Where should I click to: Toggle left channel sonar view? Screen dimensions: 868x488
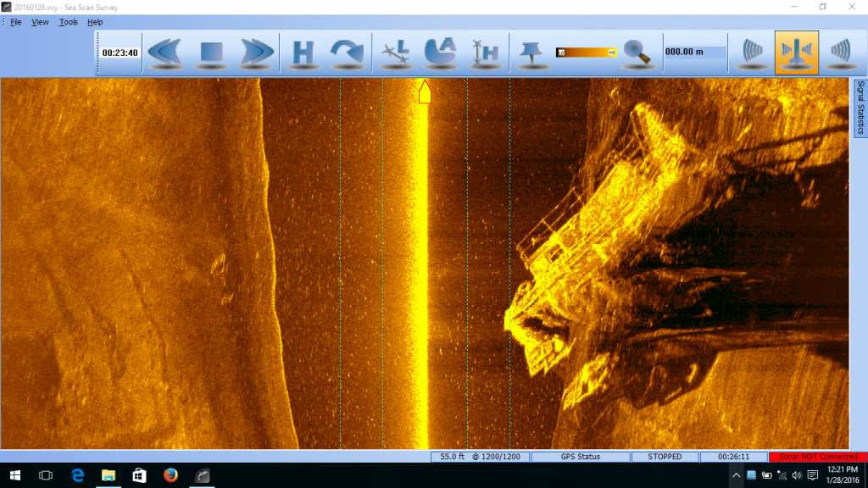point(753,53)
